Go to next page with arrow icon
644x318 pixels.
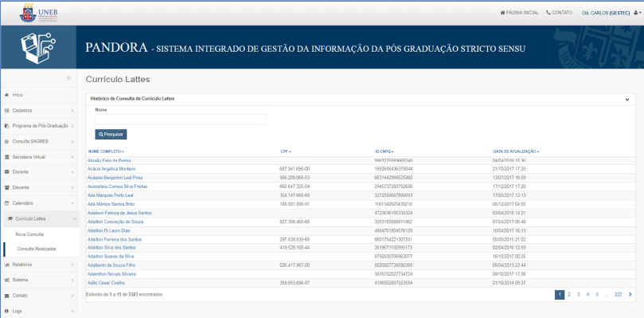point(630,294)
